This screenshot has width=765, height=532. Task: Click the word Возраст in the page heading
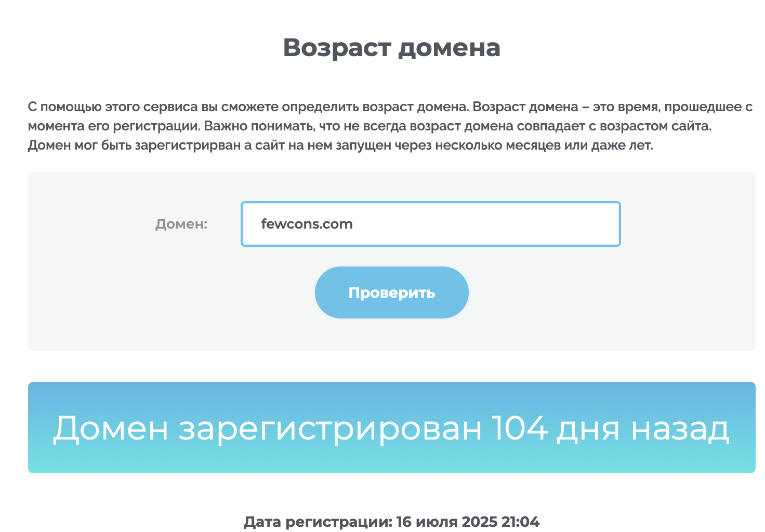[x=337, y=48]
